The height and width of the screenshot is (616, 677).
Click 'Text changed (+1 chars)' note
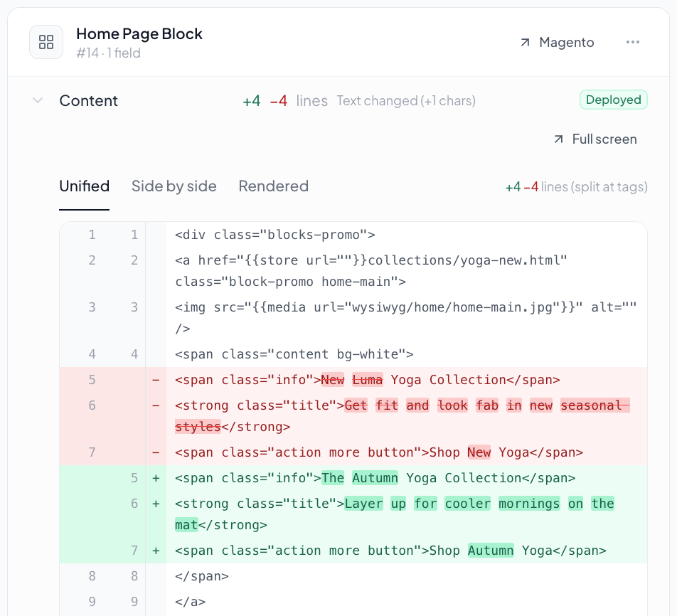[406, 100]
